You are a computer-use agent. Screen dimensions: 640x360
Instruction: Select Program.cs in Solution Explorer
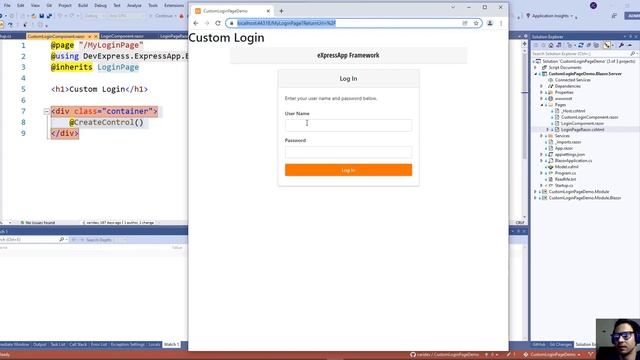coord(565,173)
